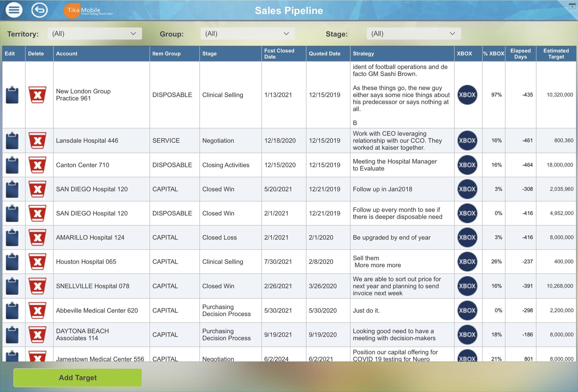Edit New London Group Practice 961 entry
Viewport: 578px width, 392px height.
click(12, 95)
